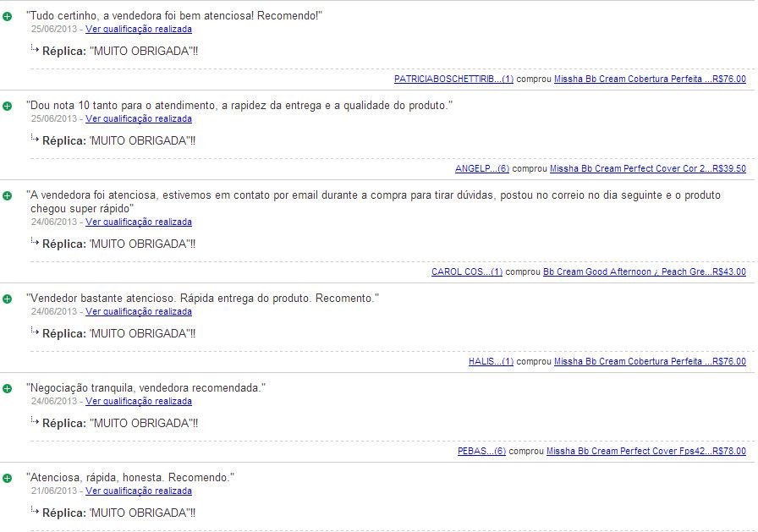
Task: Click date 24/06/2013 under "Negociação tranquila" review
Action: (x=54, y=401)
